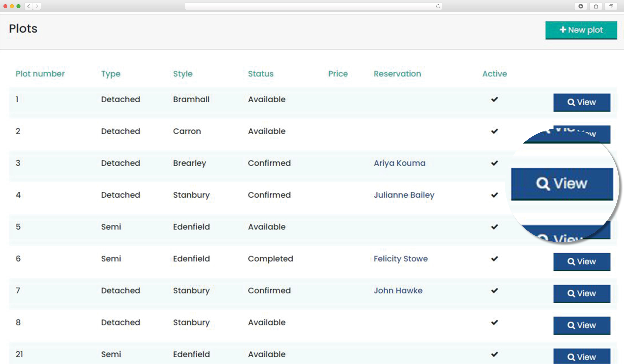This screenshot has height=364, width=624.
Task: Open the browser downloads icon
Action: coord(581,6)
